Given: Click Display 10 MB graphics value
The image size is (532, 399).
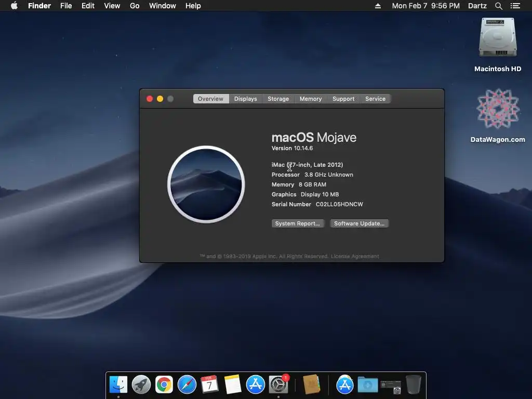Looking at the screenshot, I should coord(320,194).
